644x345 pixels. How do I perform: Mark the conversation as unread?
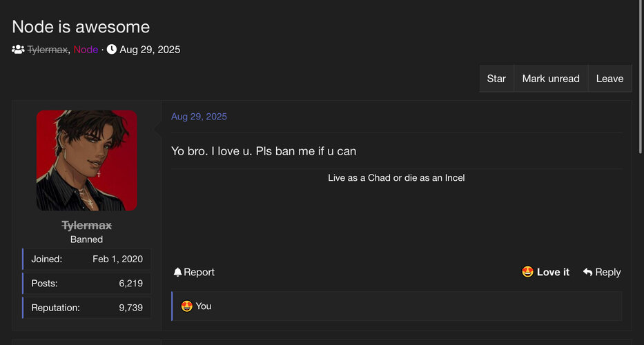pyautogui.click(x=551, y=79)
